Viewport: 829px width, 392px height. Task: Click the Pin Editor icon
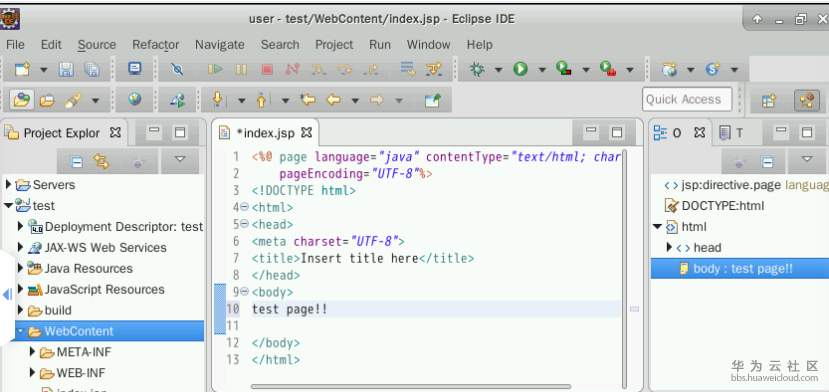(x=433, y=99)
